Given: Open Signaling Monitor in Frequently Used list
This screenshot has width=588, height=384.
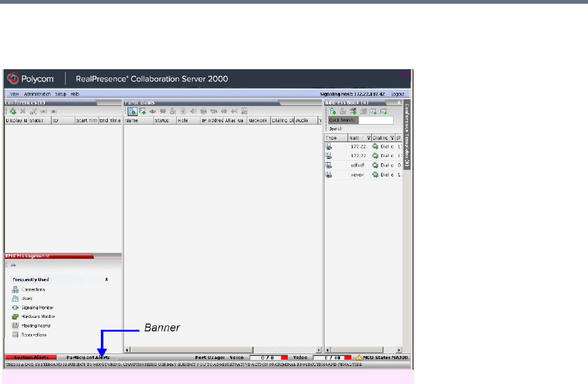Looking at the screenshot, I should pos(37,307).
